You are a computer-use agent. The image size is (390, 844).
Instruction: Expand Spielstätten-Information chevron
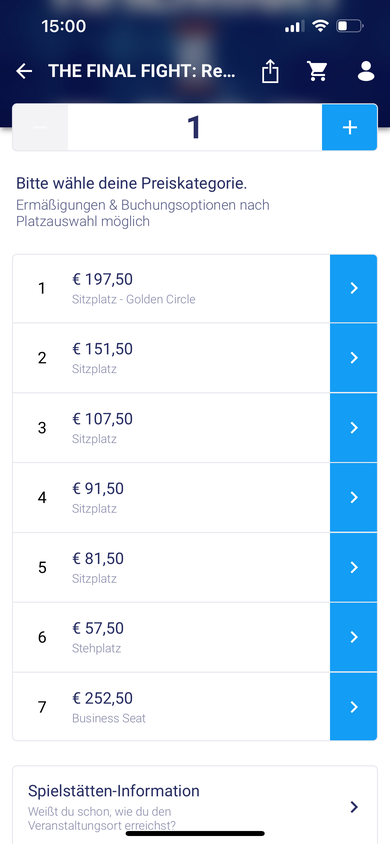click(x=354, y=806)
